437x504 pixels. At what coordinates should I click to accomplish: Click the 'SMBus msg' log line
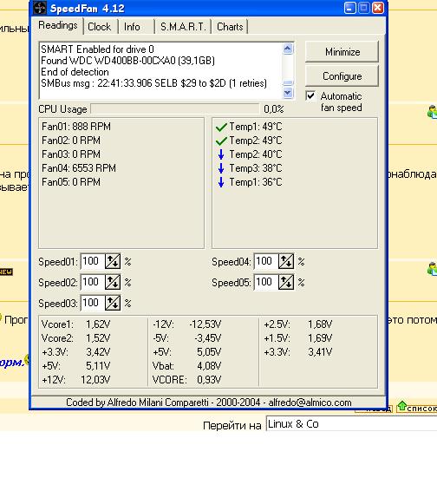[154, 83]
